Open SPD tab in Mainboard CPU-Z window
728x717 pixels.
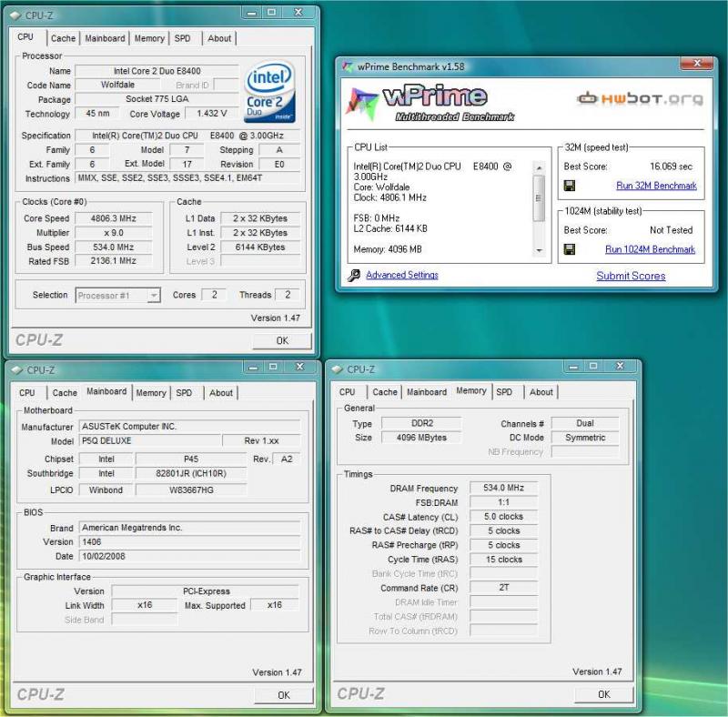pyautogui.click(x=184, y=393)
